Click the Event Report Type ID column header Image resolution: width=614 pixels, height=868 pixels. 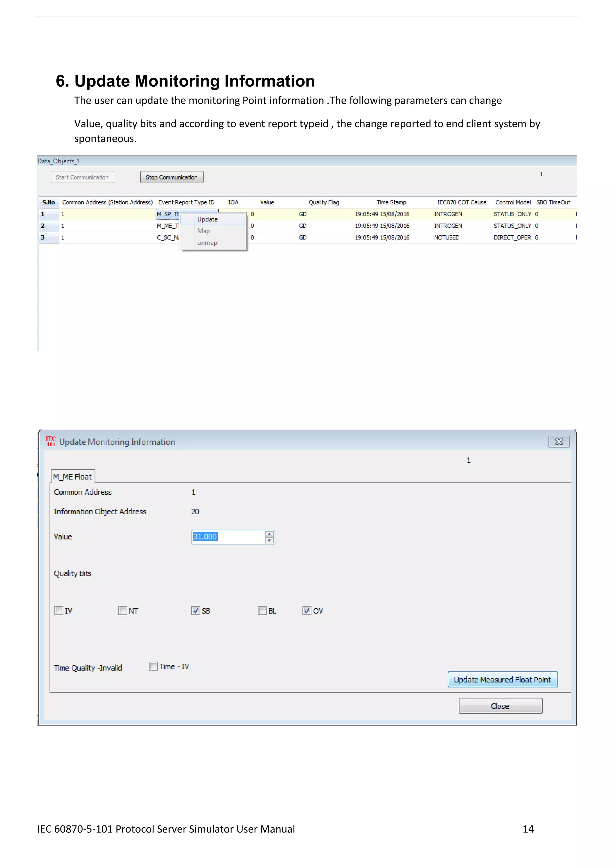[x=186, y=202]
